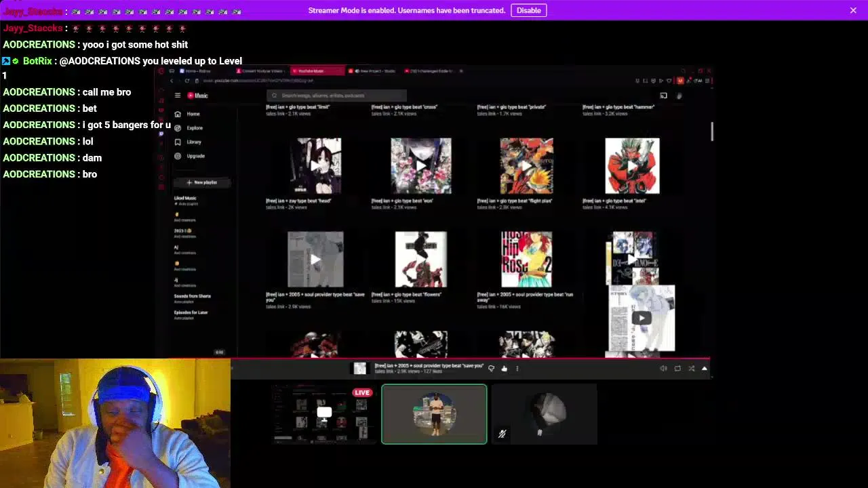
Task: Play the beat "flowers" thumbnail
Action: click(x=420, y=259)
